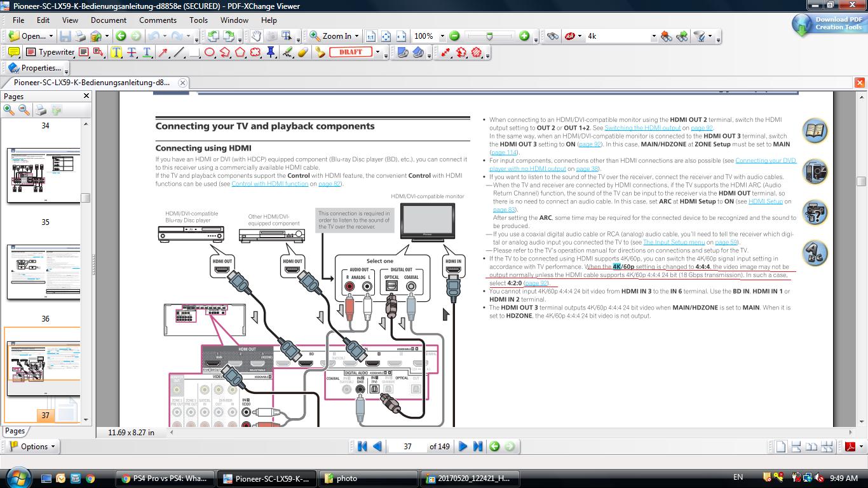Click the Save icon in toolbar
The image size is (868, 488).
tap(65, 36)
